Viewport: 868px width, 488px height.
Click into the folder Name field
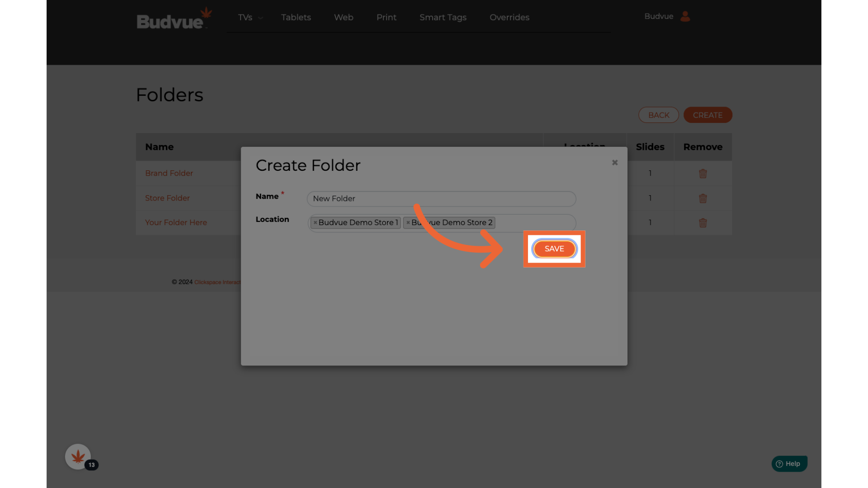point(441,199)
